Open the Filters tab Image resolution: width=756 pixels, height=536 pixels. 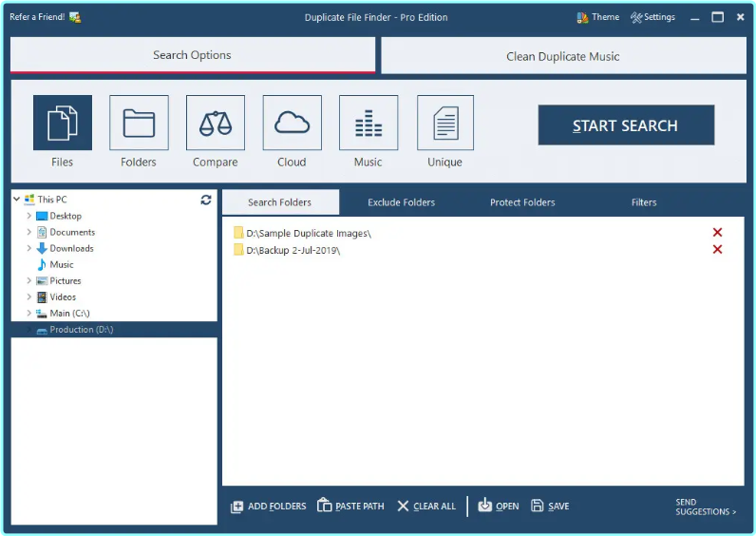644,202
